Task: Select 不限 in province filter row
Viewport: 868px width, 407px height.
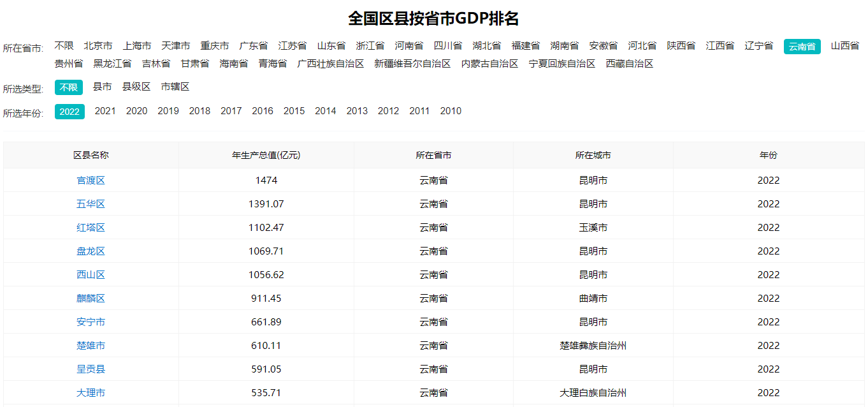Action: (x=65, y=45)
